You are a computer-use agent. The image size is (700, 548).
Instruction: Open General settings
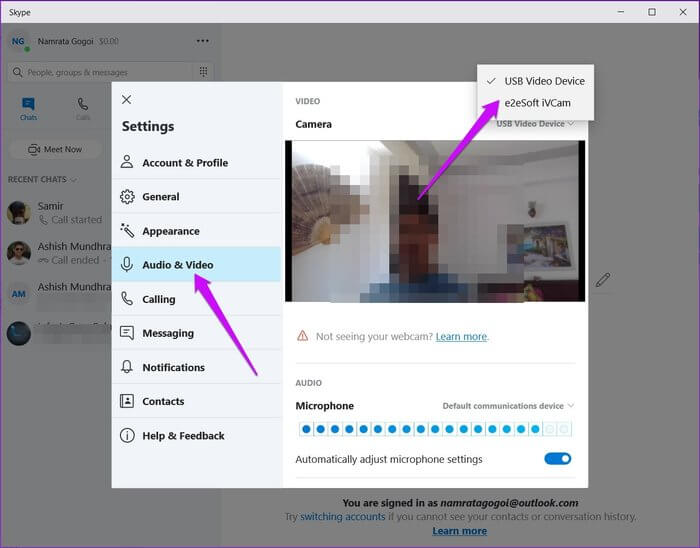tap(196, 196)
